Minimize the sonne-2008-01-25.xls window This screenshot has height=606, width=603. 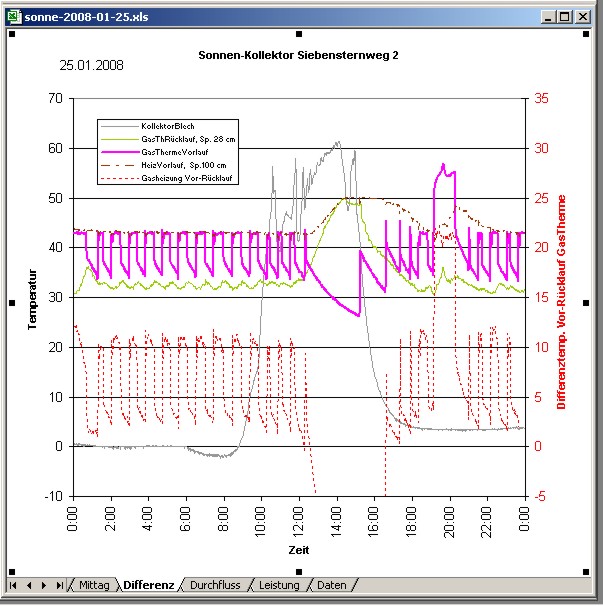click(x=548, y=17)
